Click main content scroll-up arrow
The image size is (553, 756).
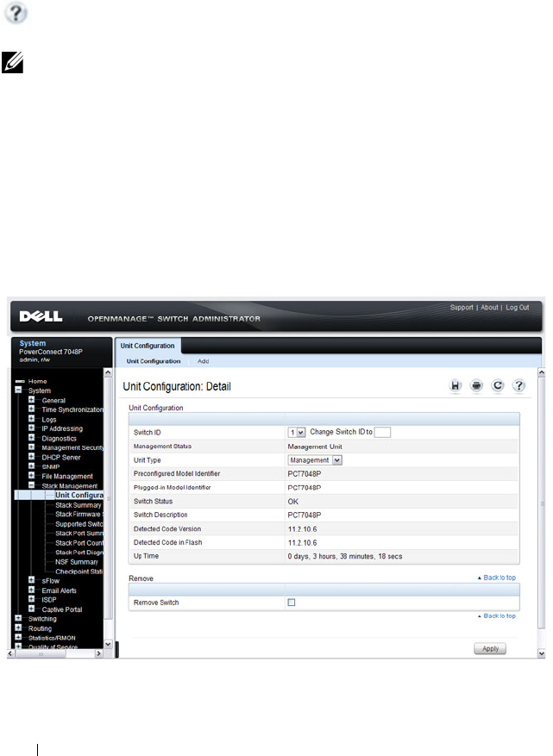(542, 372)
